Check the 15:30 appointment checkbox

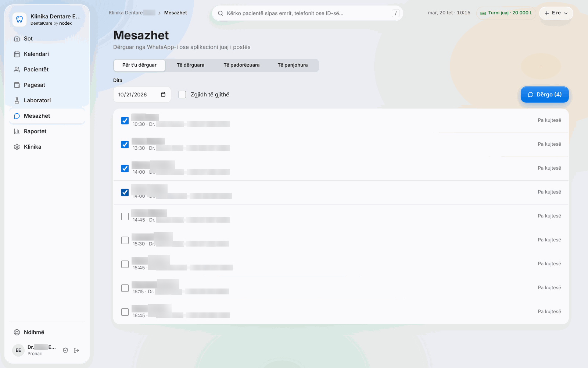(125, 240)
